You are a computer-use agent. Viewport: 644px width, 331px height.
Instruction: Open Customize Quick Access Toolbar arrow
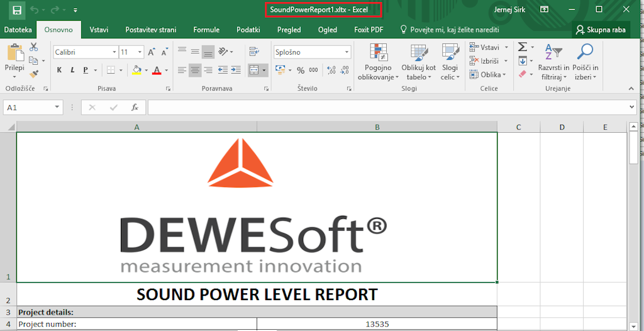(x=75, y=10)
